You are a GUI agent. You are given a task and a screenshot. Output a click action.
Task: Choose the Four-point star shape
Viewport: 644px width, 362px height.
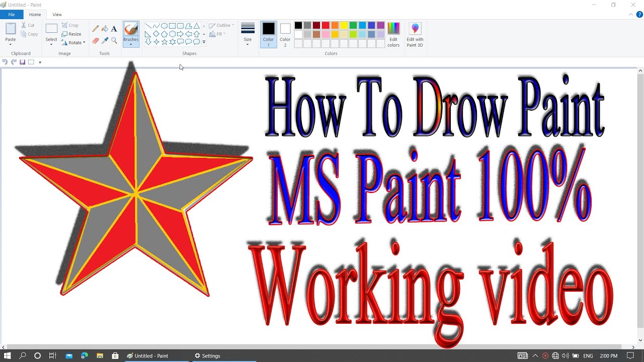coord(156,42)
